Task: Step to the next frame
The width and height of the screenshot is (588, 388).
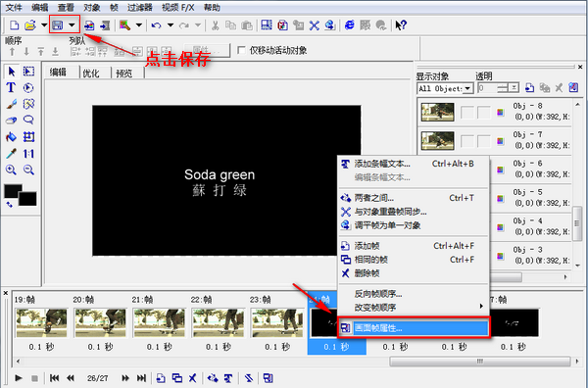Action: pyautogui.click(x=125, y=378)
